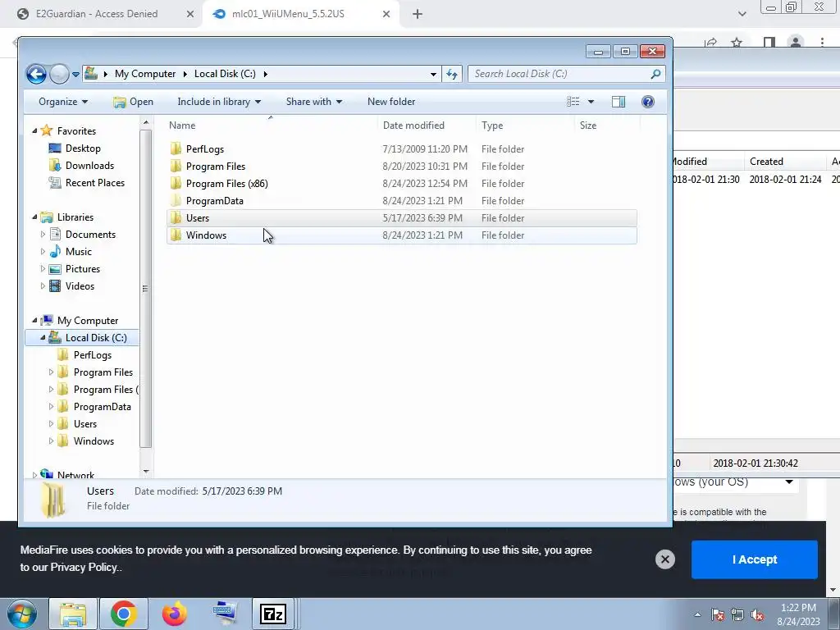This screenshot has width=840, height=630.
Task: Open the address bar history dropdown
Action: coord(433,74)
